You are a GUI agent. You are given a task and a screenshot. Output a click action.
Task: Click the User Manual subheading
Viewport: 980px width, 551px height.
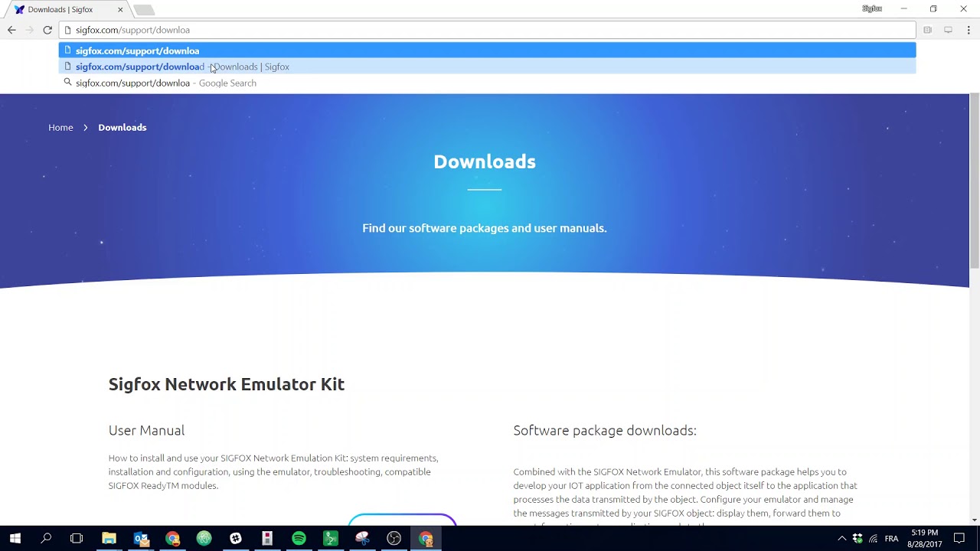(146, 430)
